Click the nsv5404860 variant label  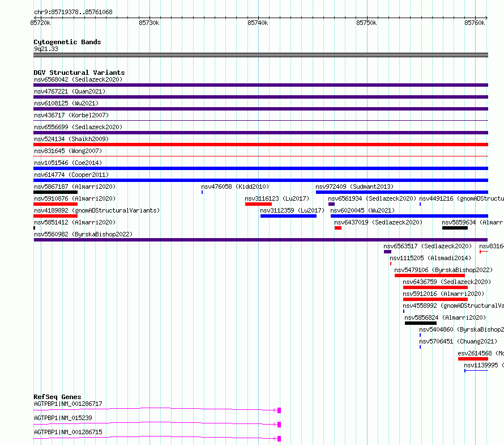(462, 329)
